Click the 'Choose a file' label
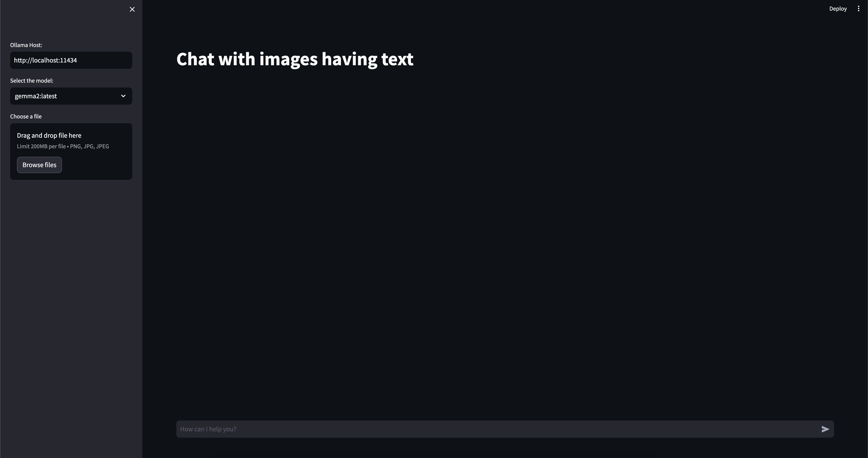Screen dimensions: 868x458 26,117
